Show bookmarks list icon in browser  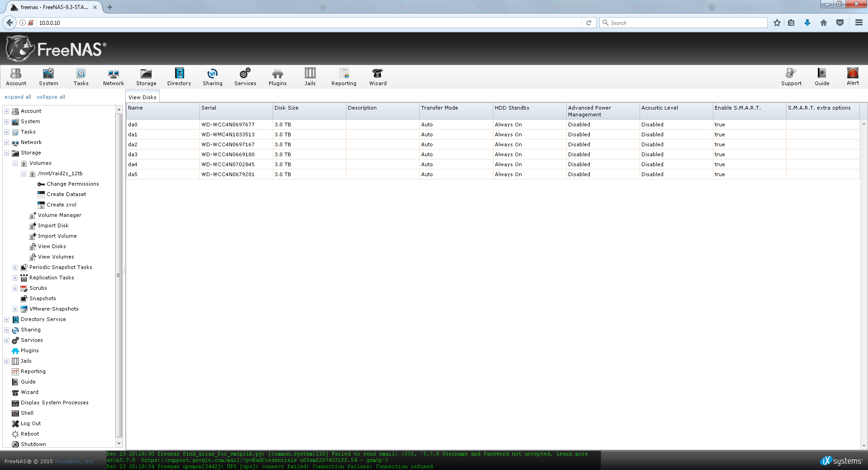tap(791, 23)
